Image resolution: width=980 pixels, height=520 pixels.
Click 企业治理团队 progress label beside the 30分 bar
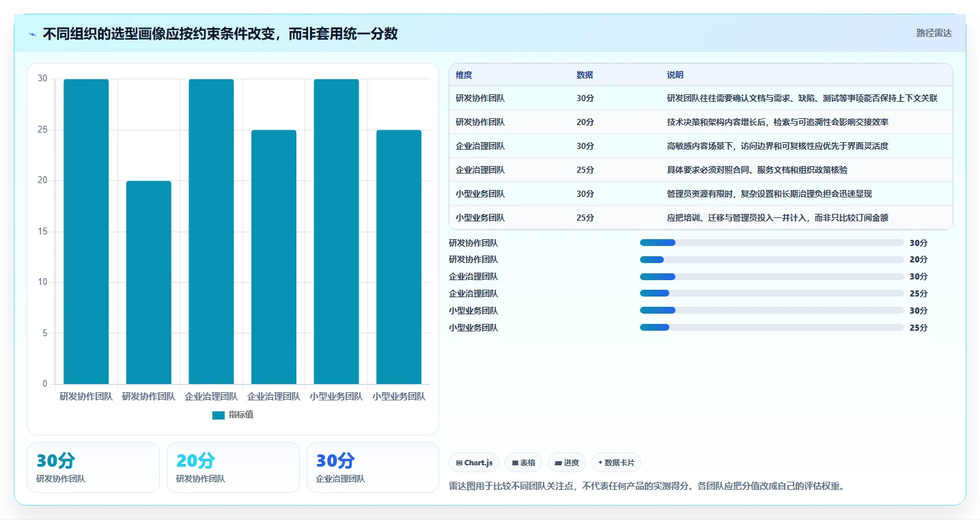[473, 277]
